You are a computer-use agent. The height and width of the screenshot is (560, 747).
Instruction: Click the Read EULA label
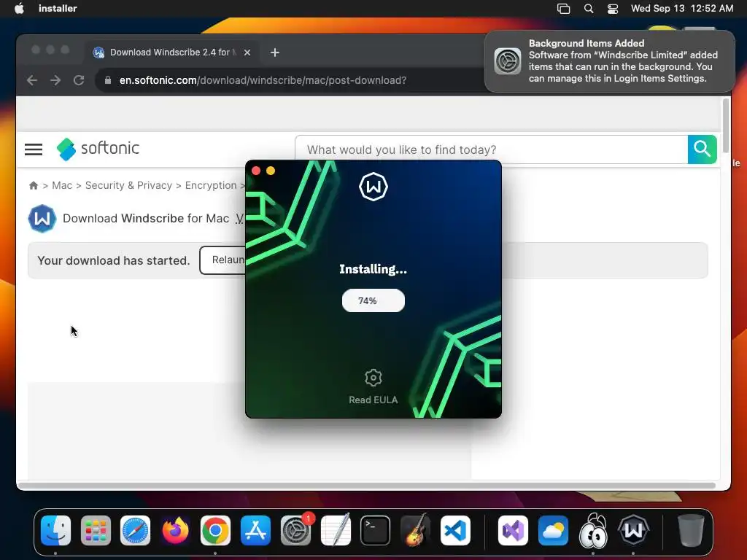coord(373,400)
